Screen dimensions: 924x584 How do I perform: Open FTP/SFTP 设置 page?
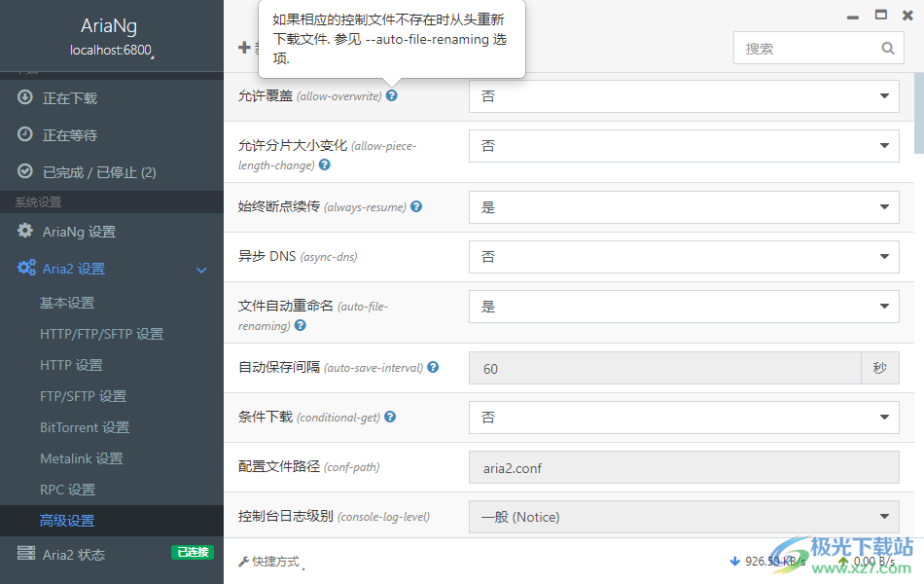[83, 396]
